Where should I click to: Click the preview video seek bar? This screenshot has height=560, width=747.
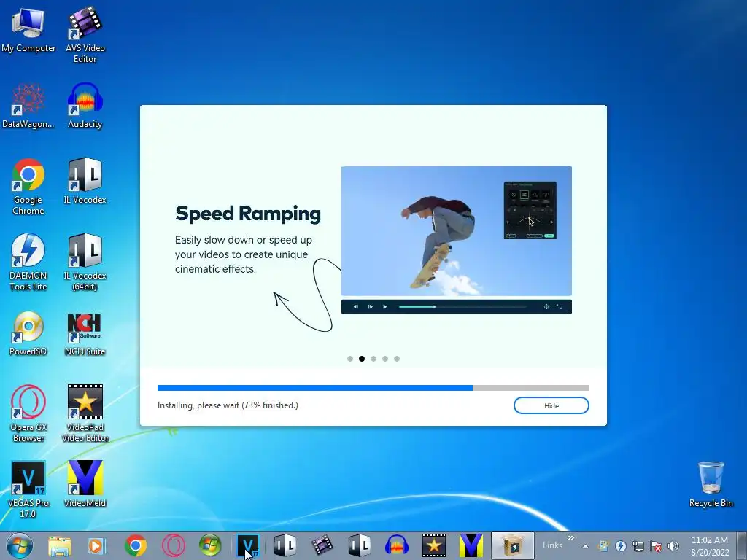point(462,307)
